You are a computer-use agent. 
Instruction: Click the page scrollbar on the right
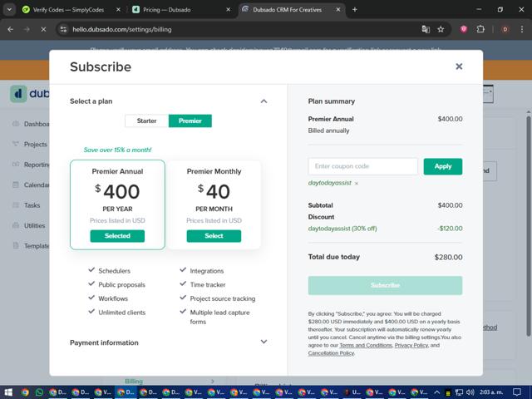[x=529, y=225]
